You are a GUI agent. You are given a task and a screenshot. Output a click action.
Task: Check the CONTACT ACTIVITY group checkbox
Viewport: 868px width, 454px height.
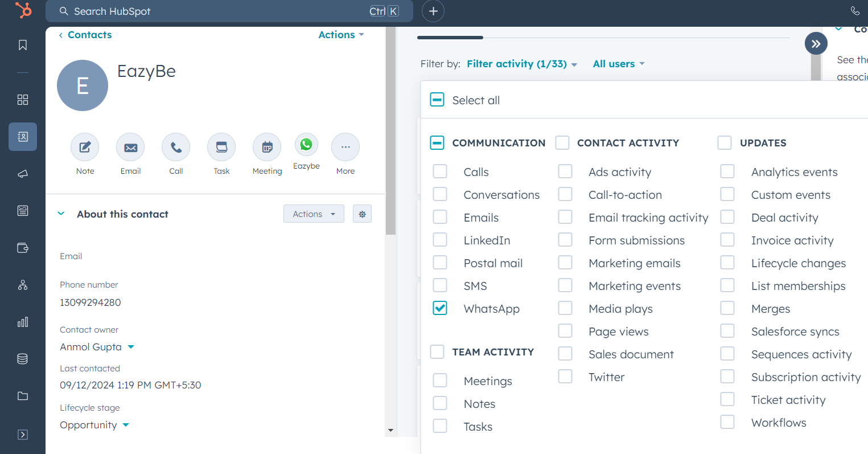[562, 142]
